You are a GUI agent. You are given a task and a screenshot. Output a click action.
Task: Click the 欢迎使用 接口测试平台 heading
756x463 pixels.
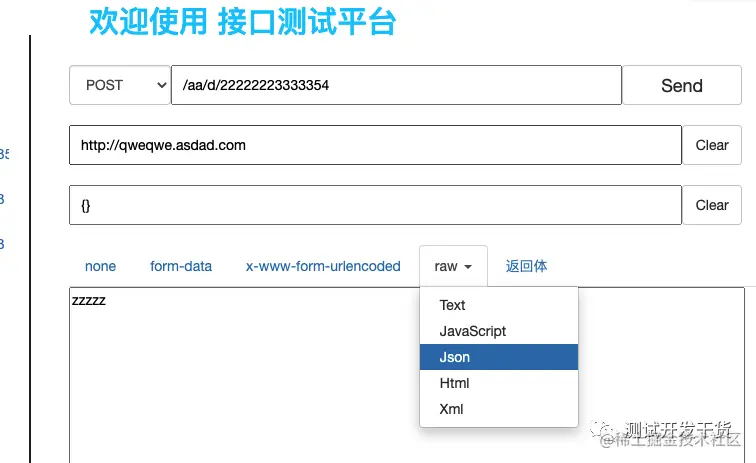tap(243, 21)
